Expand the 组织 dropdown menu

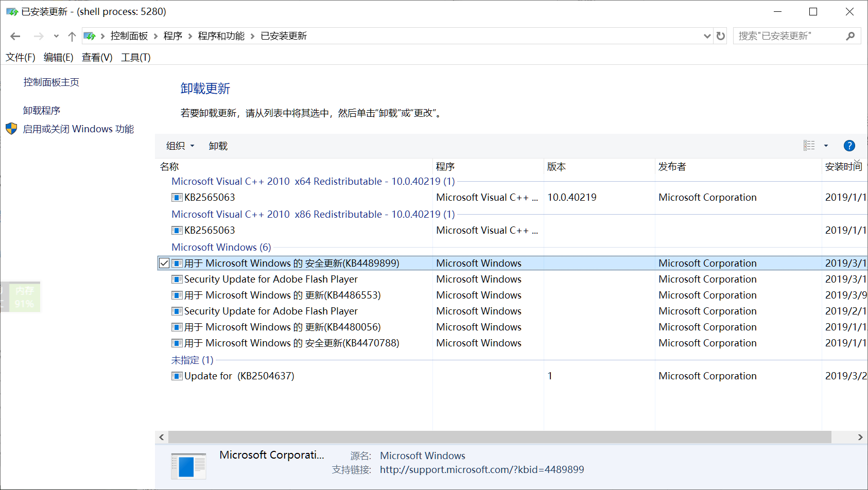(x=180, y=146)
